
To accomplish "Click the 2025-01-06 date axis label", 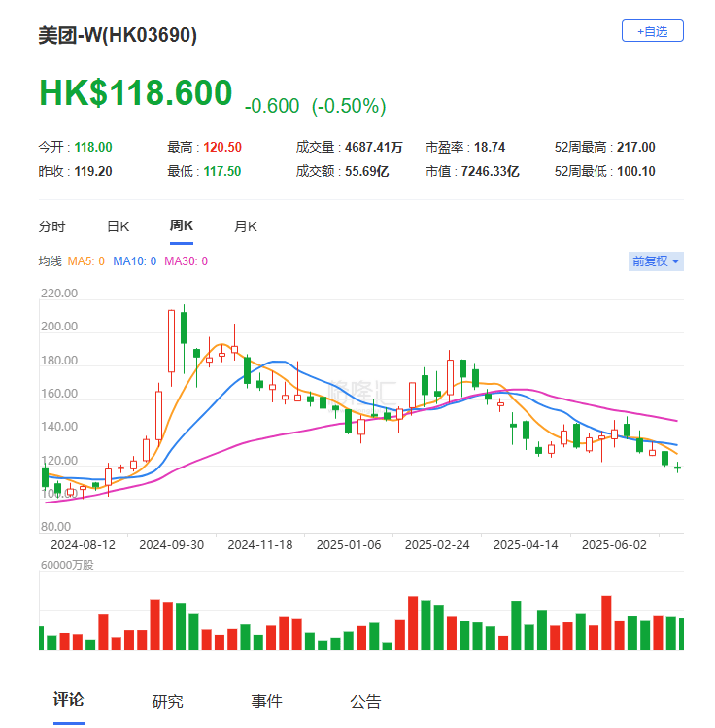I will tap(349, 544).
